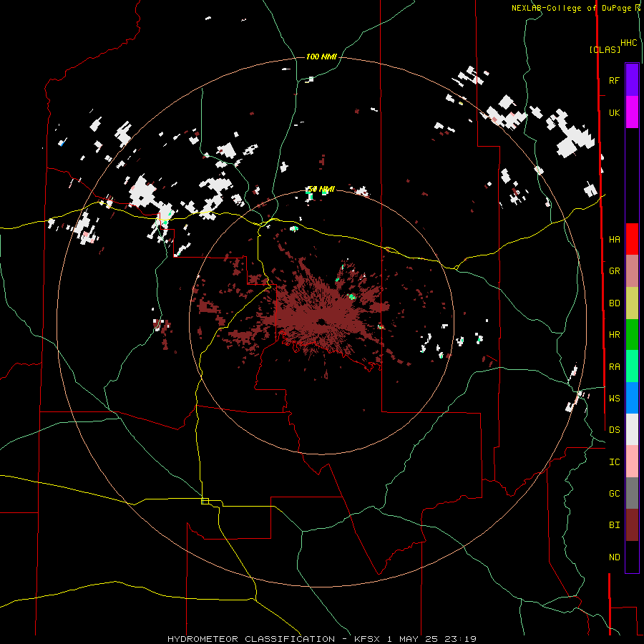The image size is (644, 644).
Task: Click the 100 NMI range ring label
Action: coord(321,57)
